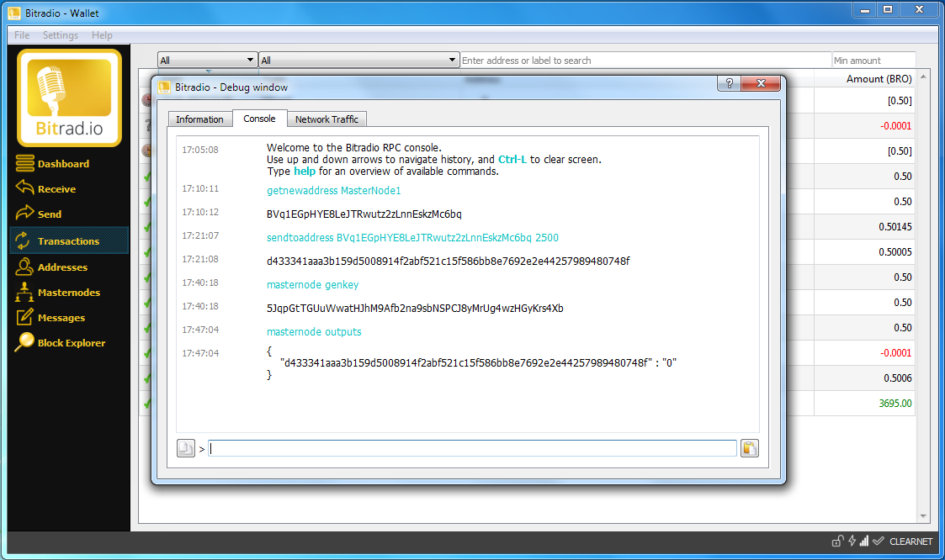
Task: Select Transactions in the sidebar
Action: [x=69, y=240]
